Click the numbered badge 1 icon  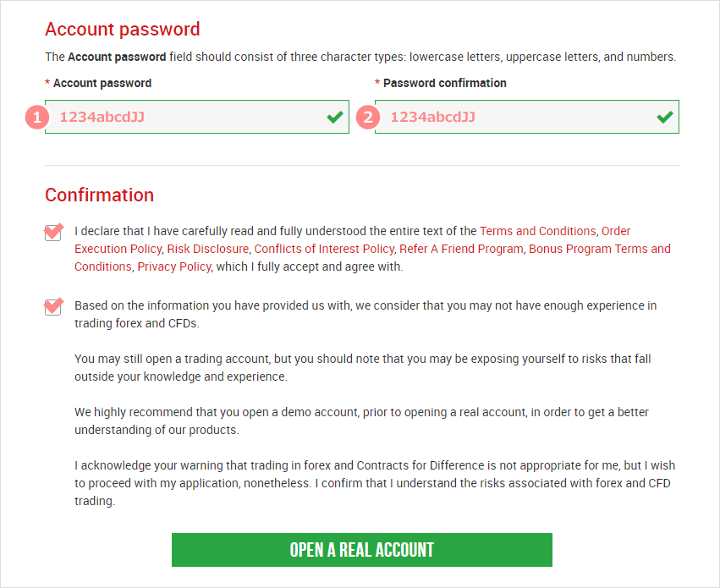point(37,118)
